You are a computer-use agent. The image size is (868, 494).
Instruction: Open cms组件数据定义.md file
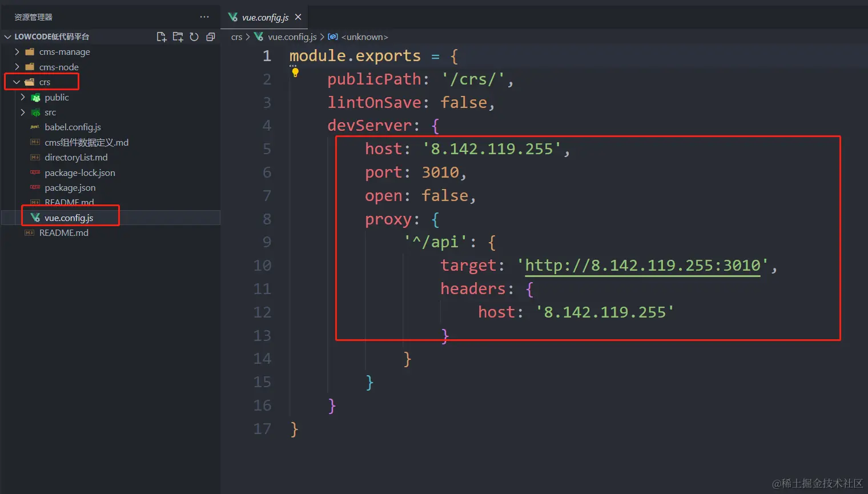pos(86,142)
